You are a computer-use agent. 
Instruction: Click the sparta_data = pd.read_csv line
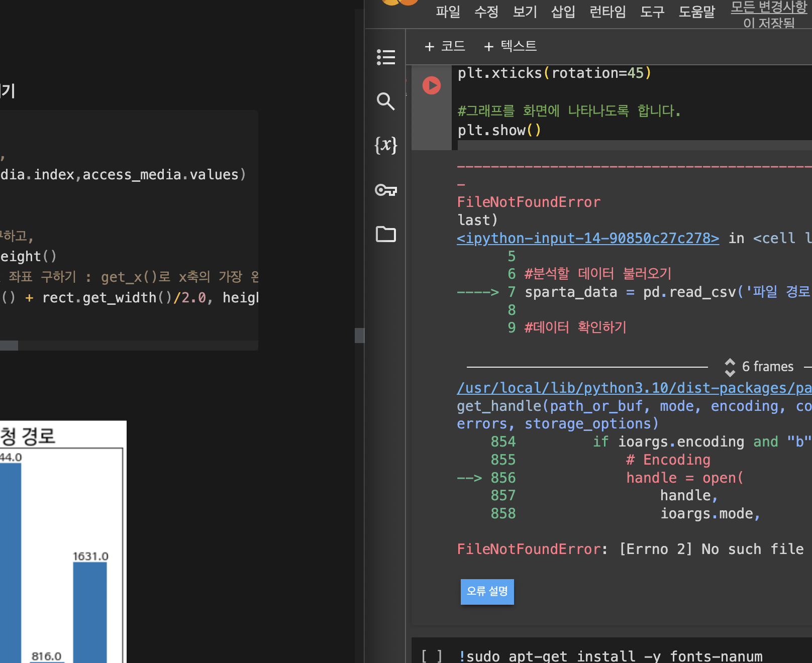(667, 292)
